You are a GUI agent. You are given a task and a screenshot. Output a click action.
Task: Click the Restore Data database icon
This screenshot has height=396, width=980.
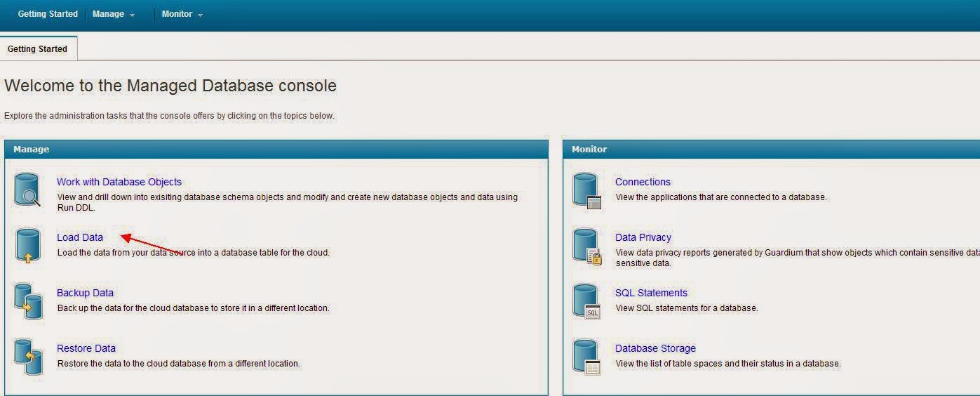(28, 357)
